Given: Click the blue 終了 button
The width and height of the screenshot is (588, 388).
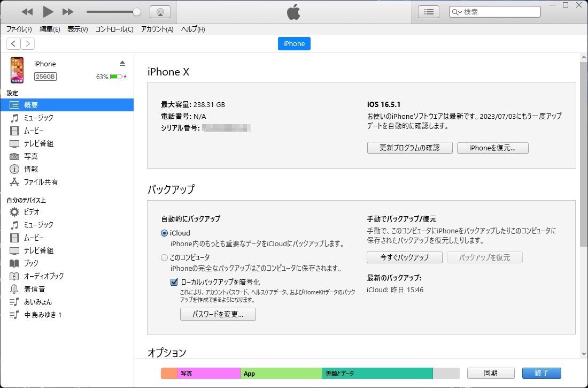Looking at the screenshot, I should tap(541, 373).
